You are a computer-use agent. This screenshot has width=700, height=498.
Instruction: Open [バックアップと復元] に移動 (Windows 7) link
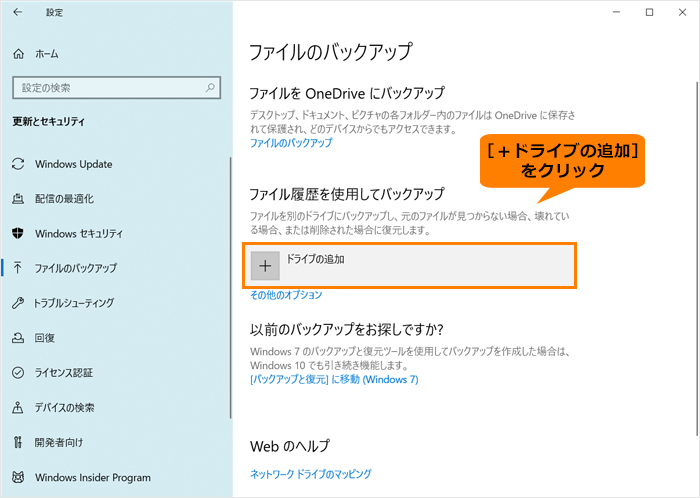click(334, 380)
